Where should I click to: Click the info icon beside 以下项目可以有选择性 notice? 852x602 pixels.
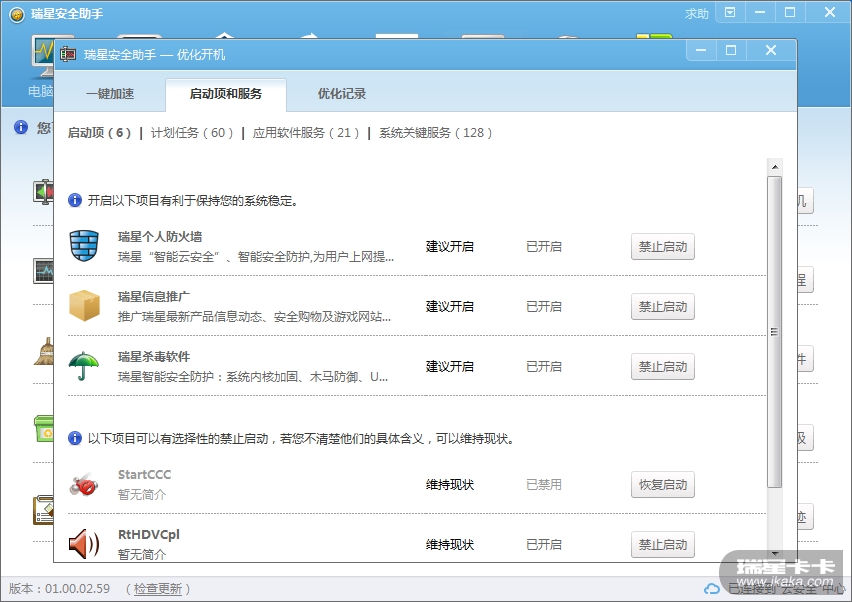click(x=75, y=438)
